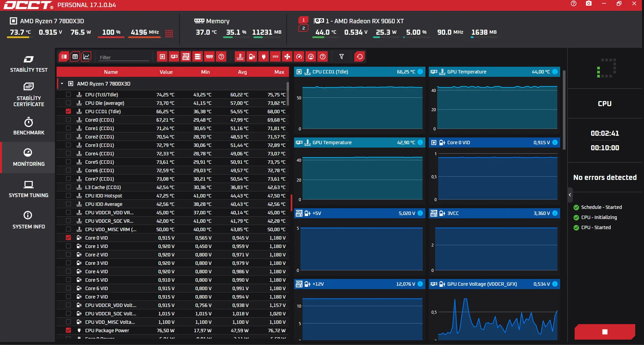Select the CPU VDDCR_SOC Volt... sensor row

click(x=172, y=314)
